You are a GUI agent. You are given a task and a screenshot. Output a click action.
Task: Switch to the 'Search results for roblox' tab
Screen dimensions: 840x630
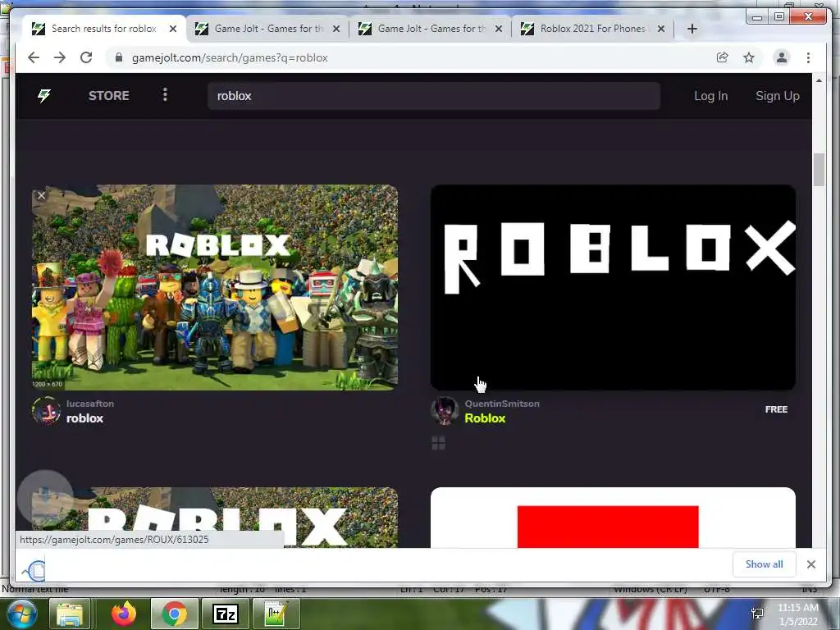tap(104, 29)
